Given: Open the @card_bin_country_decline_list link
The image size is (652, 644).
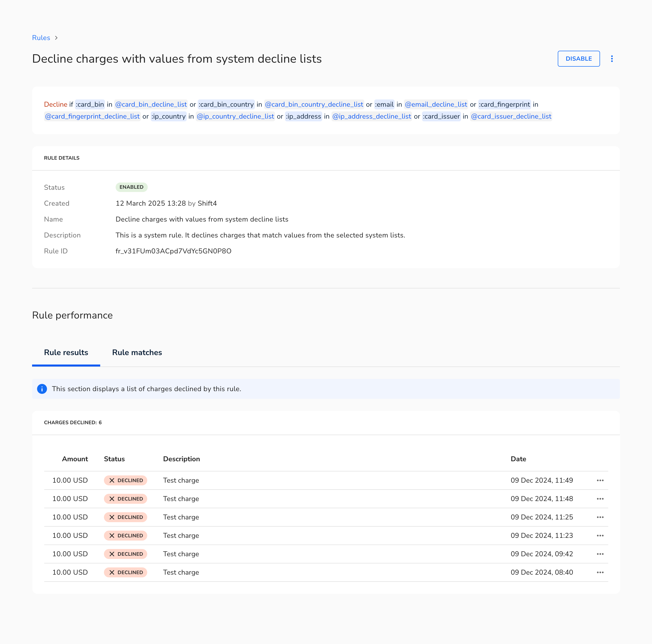Looking at the screenshot, I should (314, 104).
